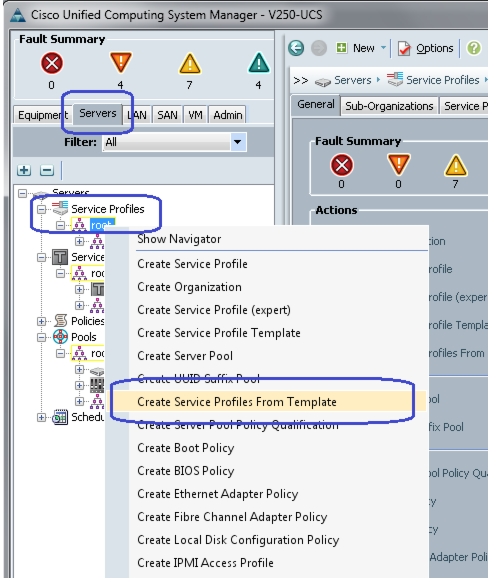Choose Create Fibre Channel Adapter Policy
The height and width of the screenshot is (582, 499).
(232, 517)
